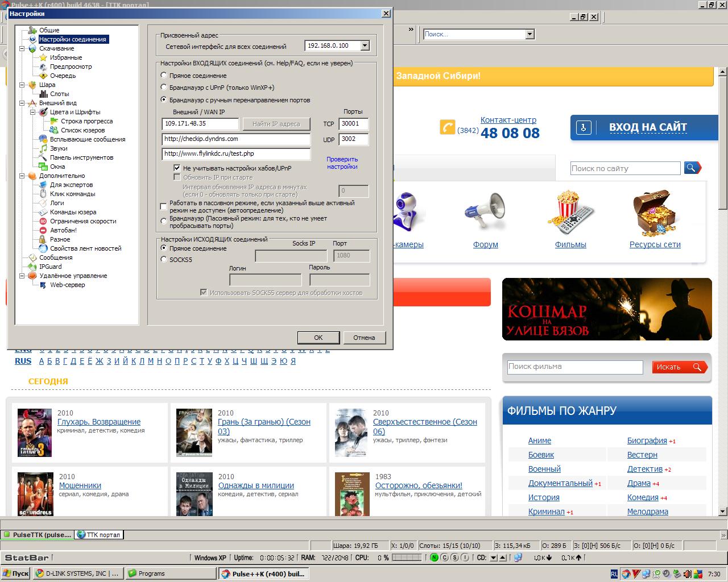The width and height of the screenshot is (728, 582).
Task: Open the Глухарь. Возвращение movie thumbnail
Action: [34, 433]
